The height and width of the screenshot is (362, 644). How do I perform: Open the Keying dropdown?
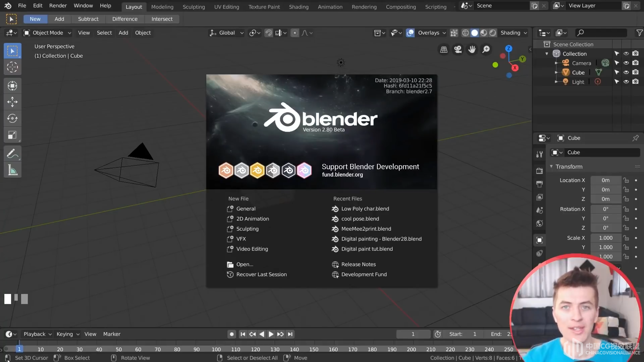pyautogui.click(x=68, y=334)
